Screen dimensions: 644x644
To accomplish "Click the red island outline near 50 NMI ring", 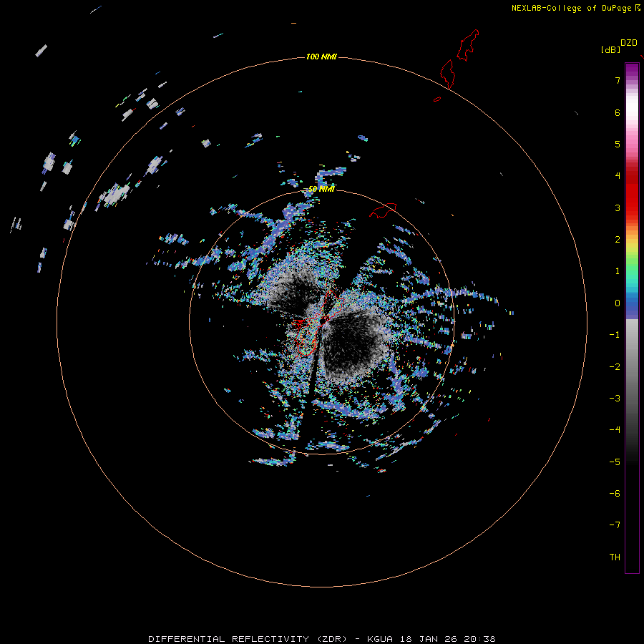I will pos(383,210).
